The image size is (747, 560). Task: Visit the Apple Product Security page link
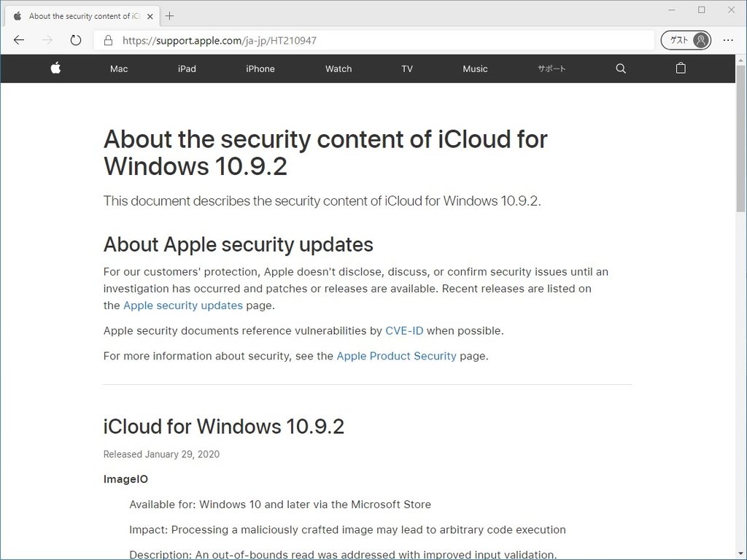click(396, 356)
